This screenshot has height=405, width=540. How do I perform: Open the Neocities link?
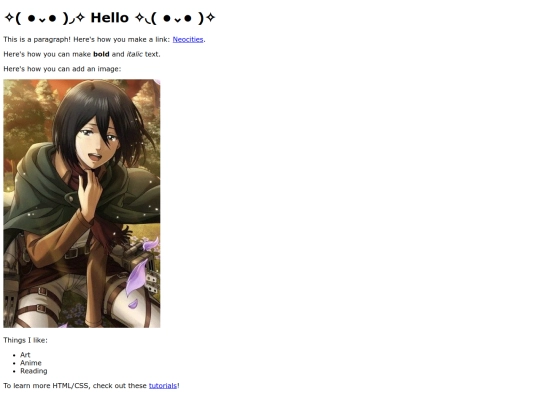(x=188, y=40)
